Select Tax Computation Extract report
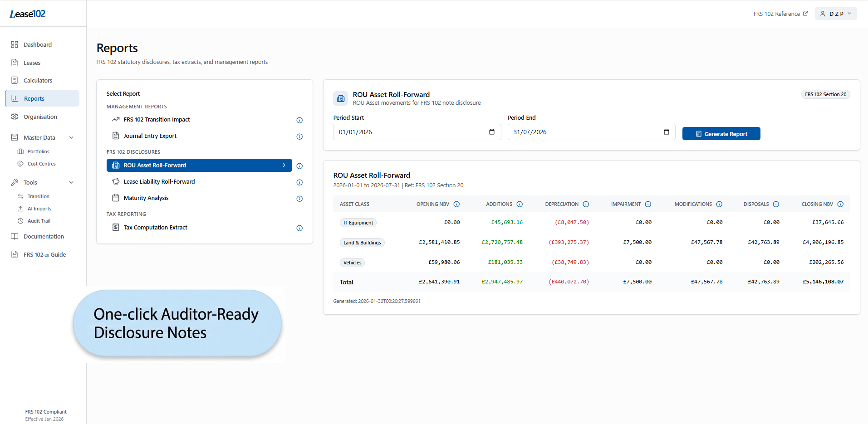Viewport: 868px width, 424px height. click(x=155, y=228)
